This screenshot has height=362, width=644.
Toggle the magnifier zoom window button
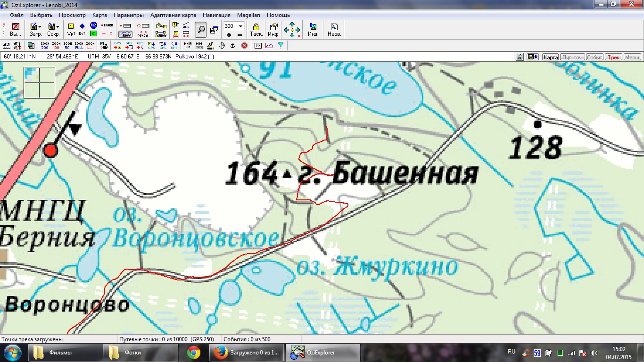[201, 30]
